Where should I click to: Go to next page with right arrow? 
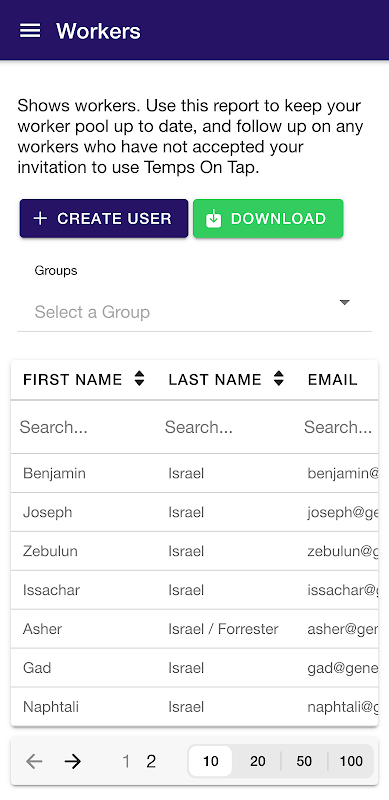73,761
